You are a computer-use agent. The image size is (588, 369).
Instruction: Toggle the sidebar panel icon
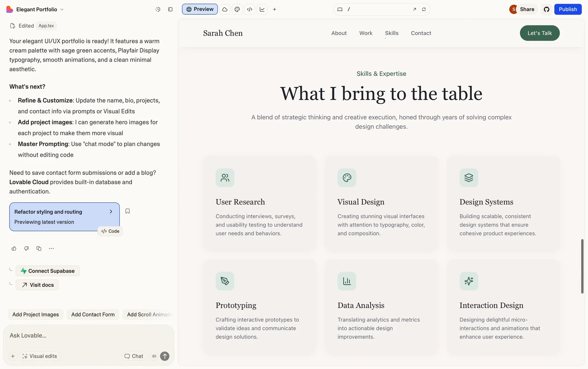click(x=170, y=9)
